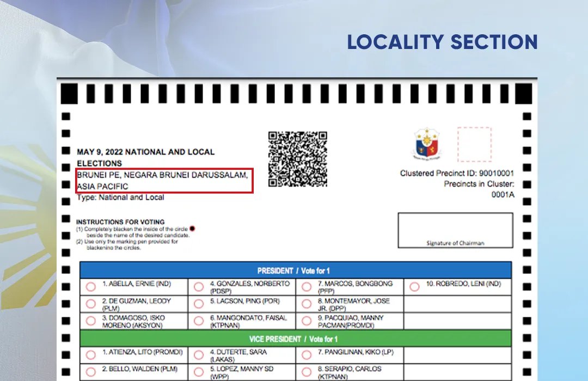This screenshot has width=588, height=381.
Task: Click the LOCALITY SECTION heading
Action: [x=442, y=42]
